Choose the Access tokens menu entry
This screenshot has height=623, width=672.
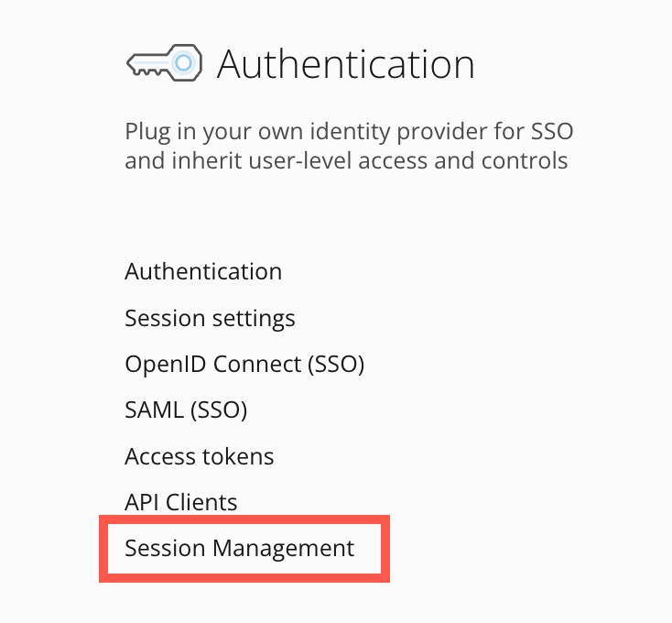tap(199, 456)
